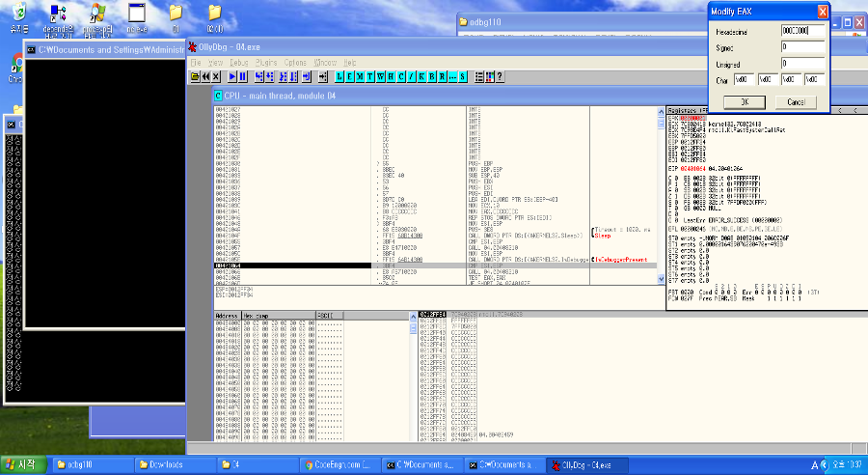Click the Signed value input field
This screenshot has width=868, height=475.
802,47
